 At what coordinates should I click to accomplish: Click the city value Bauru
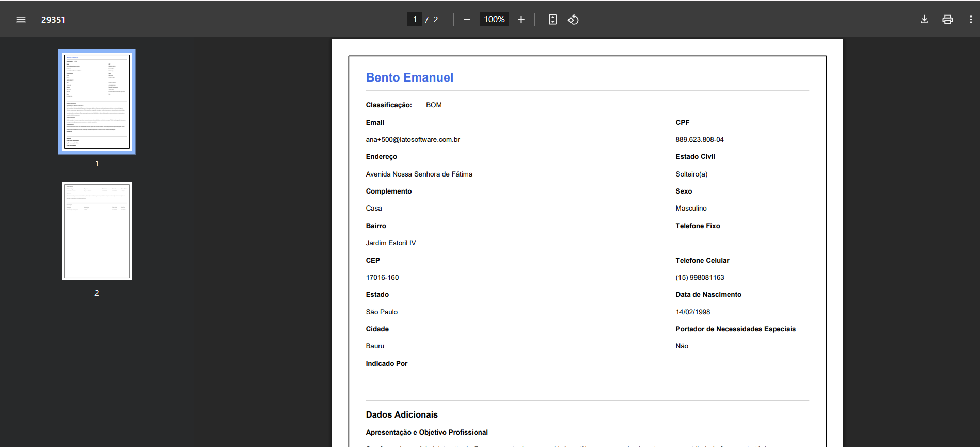(x=375, y=346)
